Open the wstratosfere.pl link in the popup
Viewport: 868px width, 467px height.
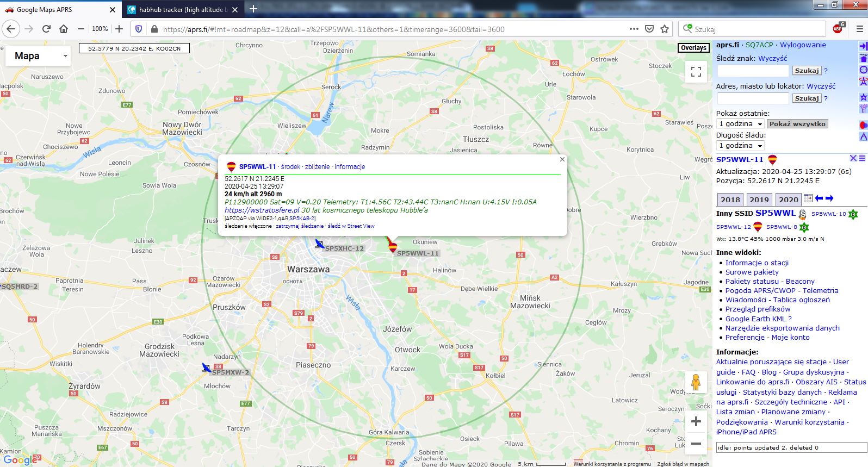click(x=262, y=210)
